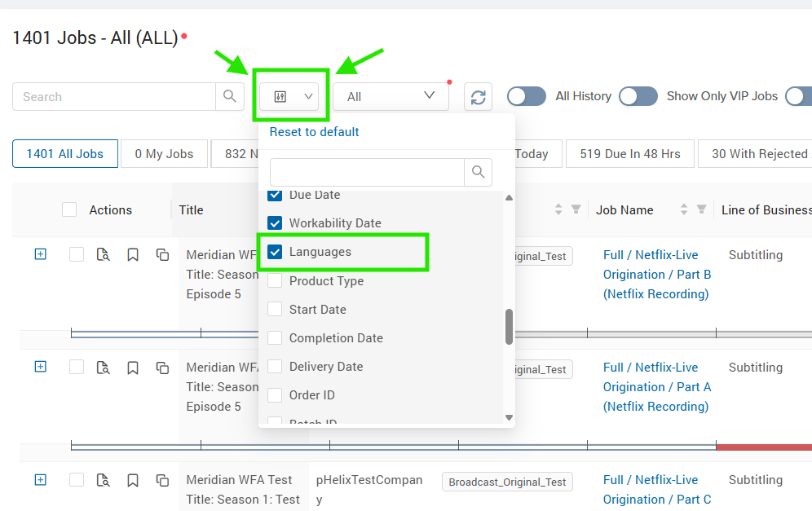812x511 pixels.
Task: Select the 1401 All Jobs tab
Action: point(65,154)
